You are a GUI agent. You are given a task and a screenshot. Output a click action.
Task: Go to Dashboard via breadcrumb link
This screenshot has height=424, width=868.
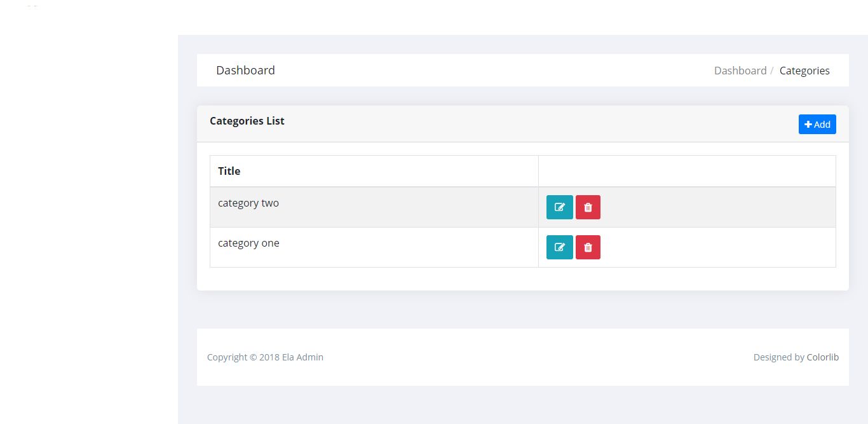pos(740,71)
